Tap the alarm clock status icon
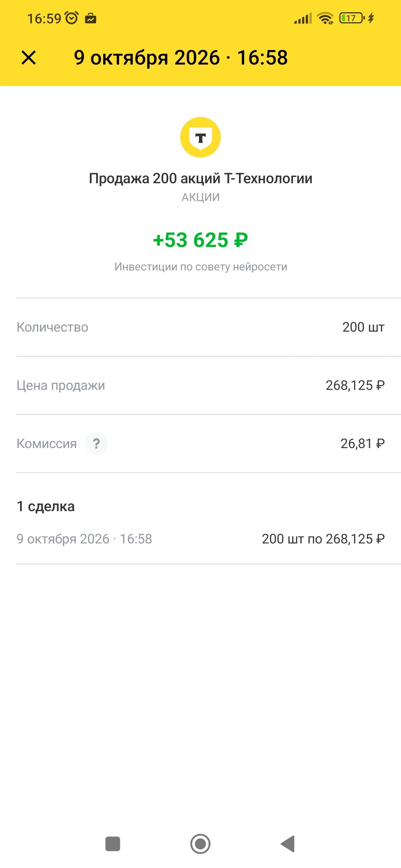 72,18
